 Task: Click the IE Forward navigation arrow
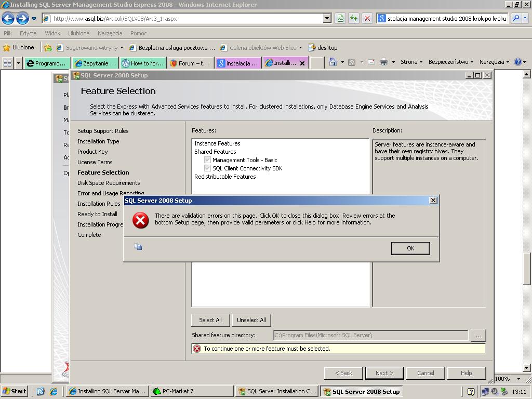(x=22, y=18)
